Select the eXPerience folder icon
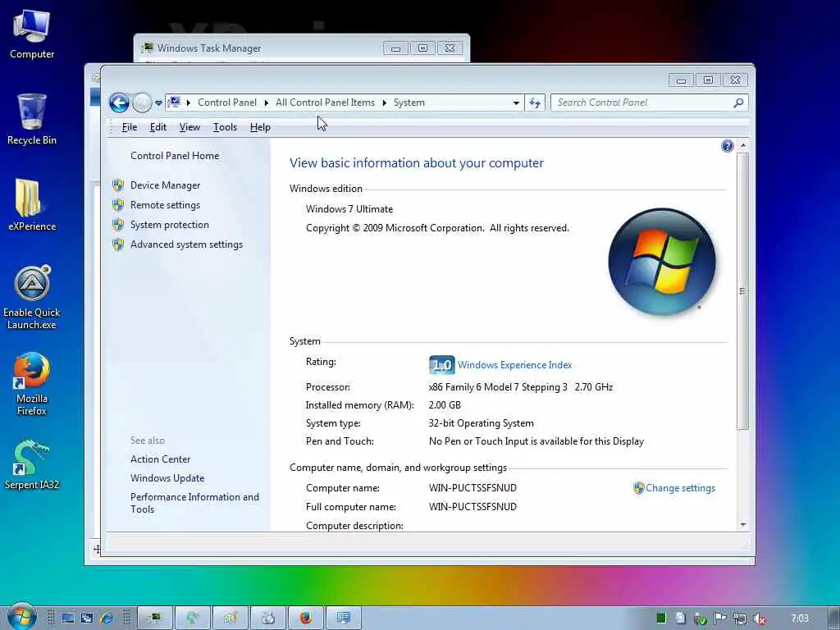Viewport: 840px width, 630px height. pos(32,205)
